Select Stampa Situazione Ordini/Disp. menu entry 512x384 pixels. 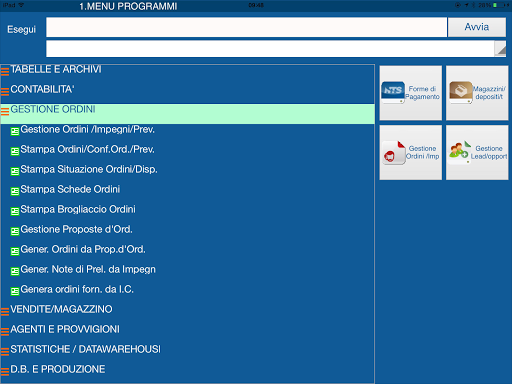(89, 169)
